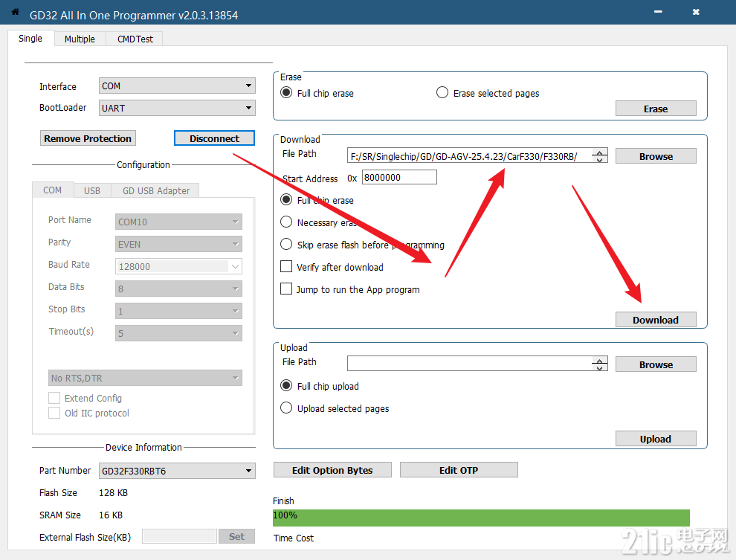Click the upload File Path spinner arrows

click(x=599, y=364)
